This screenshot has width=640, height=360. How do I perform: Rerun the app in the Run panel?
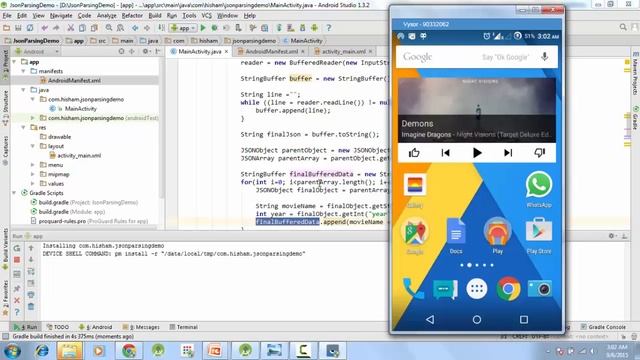pos(17,248)
